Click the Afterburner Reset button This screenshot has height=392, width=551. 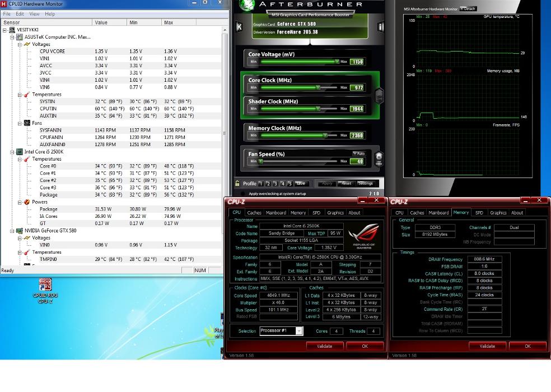pyautogui.click(x=346, y=184)
